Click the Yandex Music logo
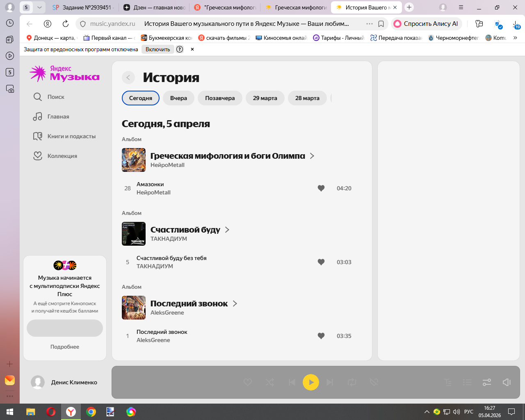525x420 pixels. [65, 73]
